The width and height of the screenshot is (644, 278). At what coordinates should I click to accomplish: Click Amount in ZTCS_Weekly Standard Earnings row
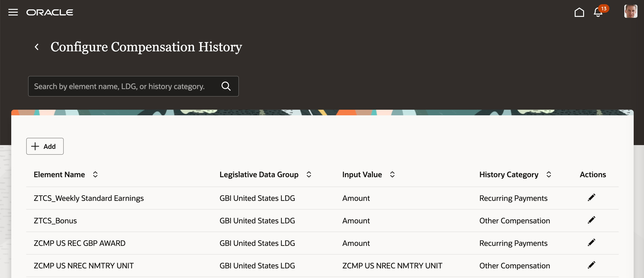click(x=356, y=198)
